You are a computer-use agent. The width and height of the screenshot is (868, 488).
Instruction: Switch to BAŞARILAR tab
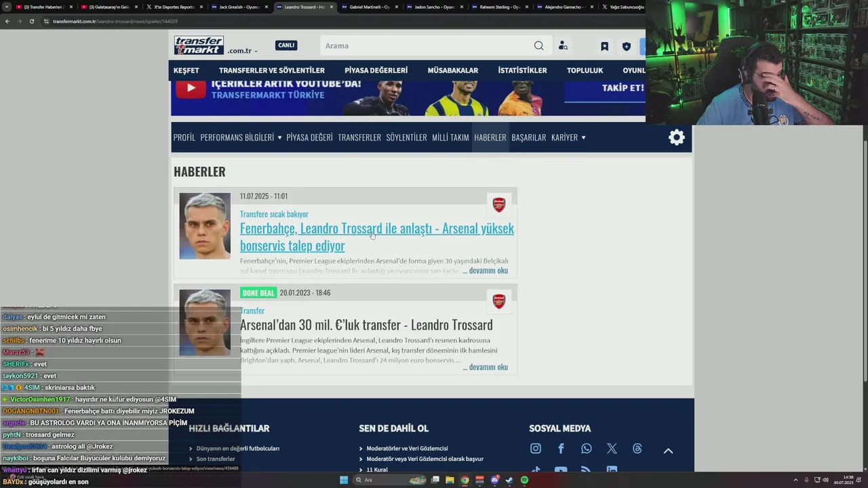coord(528,138)
